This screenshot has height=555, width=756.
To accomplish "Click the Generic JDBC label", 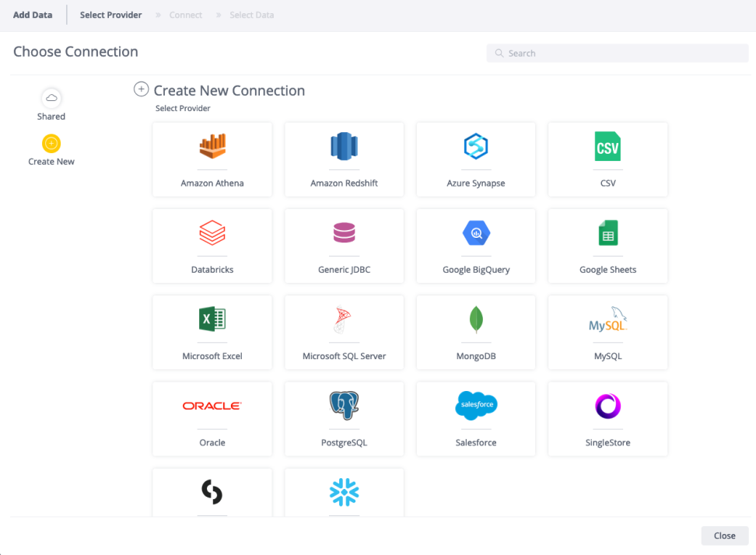I will coord(345,270).
